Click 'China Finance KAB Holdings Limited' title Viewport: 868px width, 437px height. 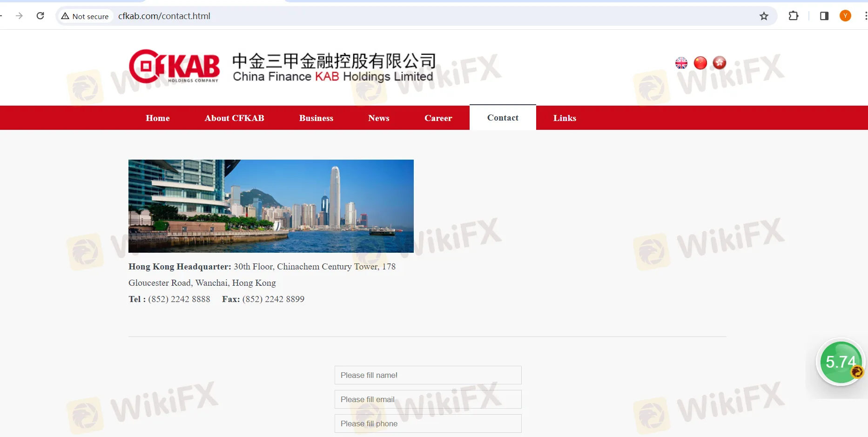[x=333, y=77]
